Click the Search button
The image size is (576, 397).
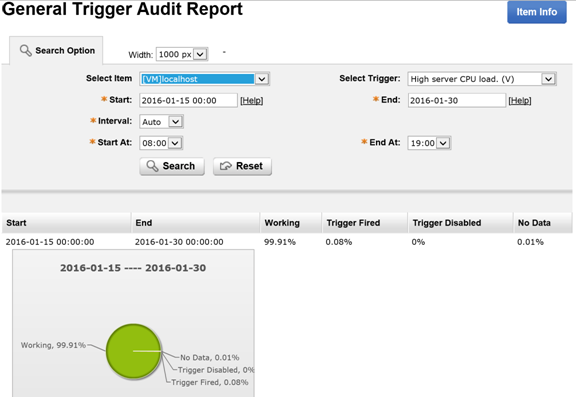[172, 166]
